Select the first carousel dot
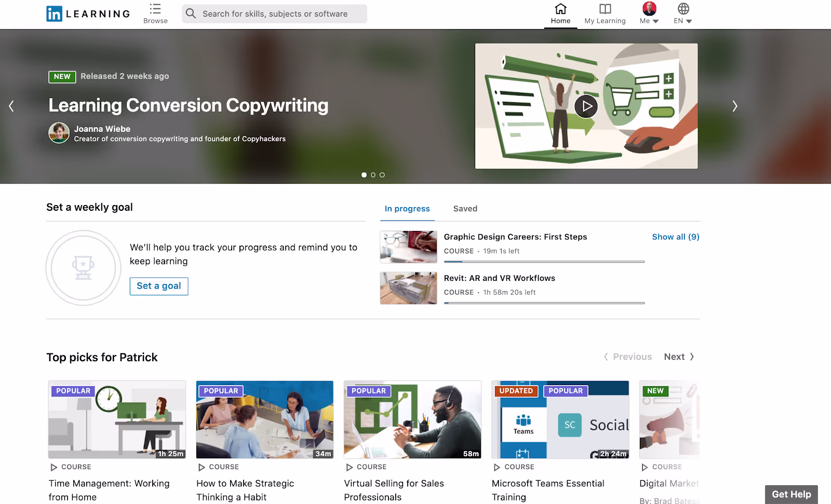Screen dimensions: 831x504 (x=364, y=175)
